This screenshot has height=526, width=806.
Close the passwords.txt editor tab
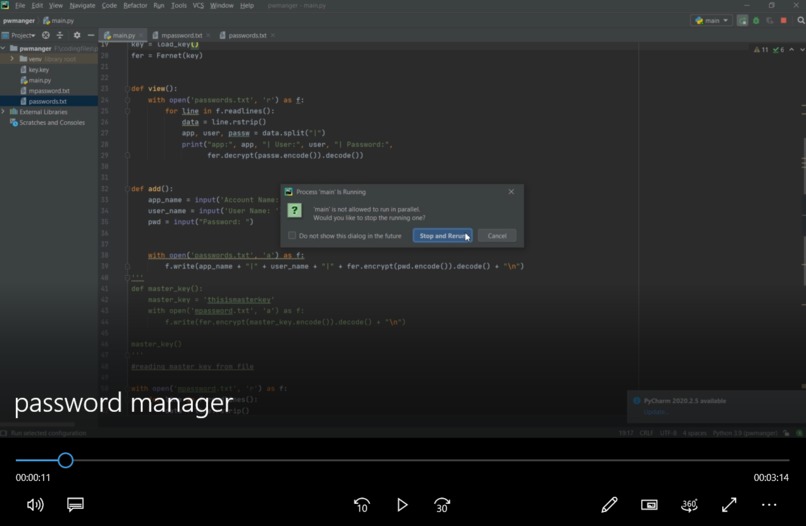[x=272, y=35]
